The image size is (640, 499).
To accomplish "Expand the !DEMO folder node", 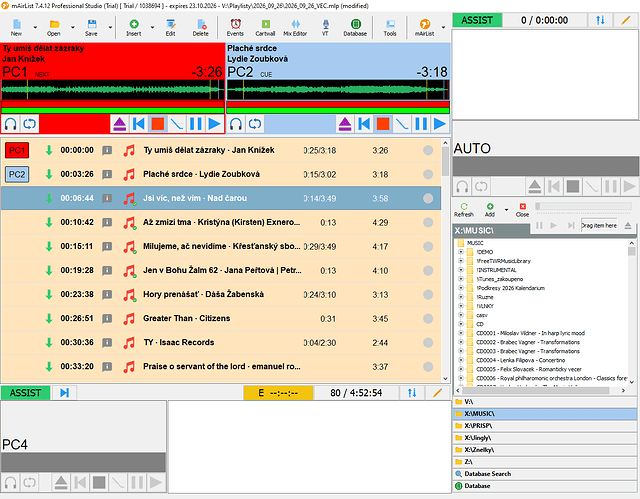I will click(461, 252).
